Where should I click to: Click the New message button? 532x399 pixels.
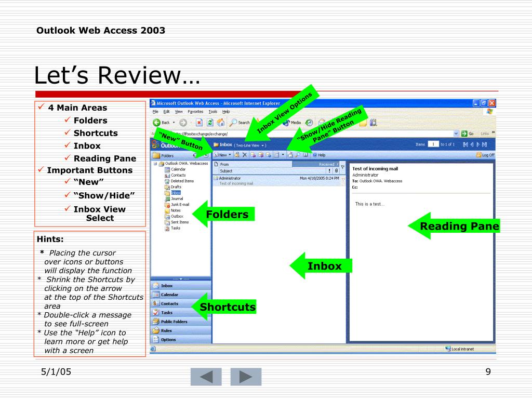point(220,155)
